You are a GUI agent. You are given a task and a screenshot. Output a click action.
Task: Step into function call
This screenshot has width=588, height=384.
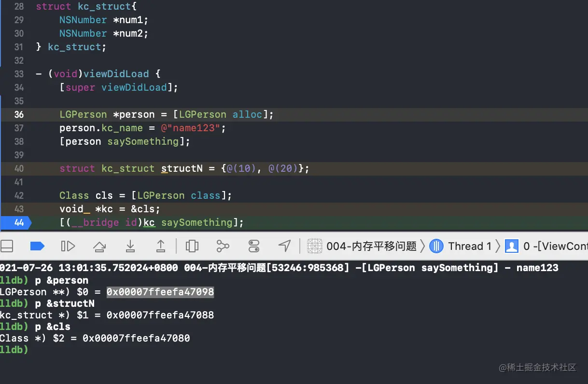click(130, 246)
